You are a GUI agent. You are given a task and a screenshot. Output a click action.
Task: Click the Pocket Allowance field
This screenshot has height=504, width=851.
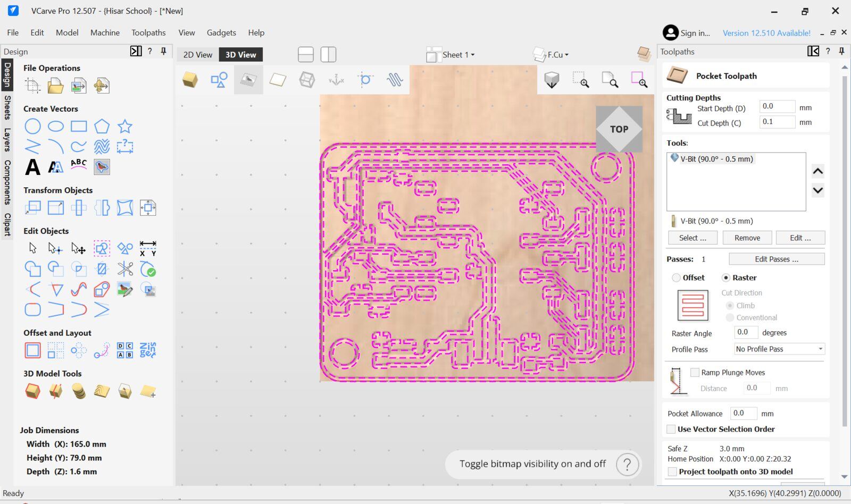click(743, 413)
